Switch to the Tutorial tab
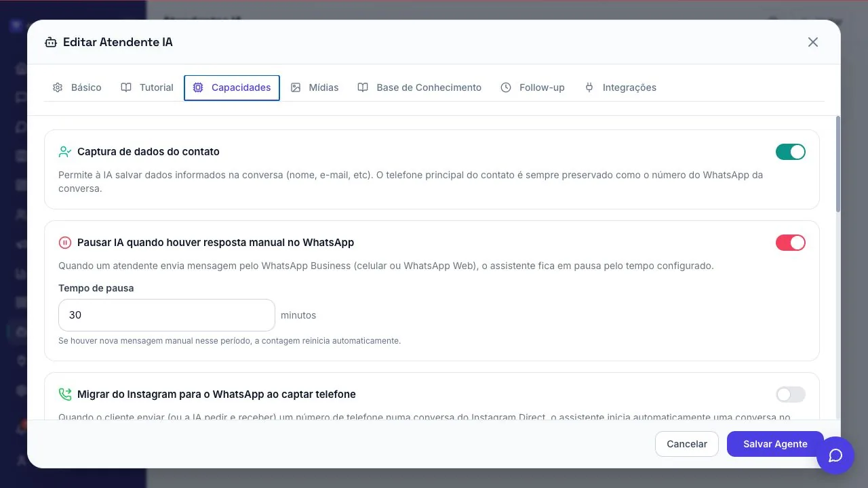 [x=147, y=87]
